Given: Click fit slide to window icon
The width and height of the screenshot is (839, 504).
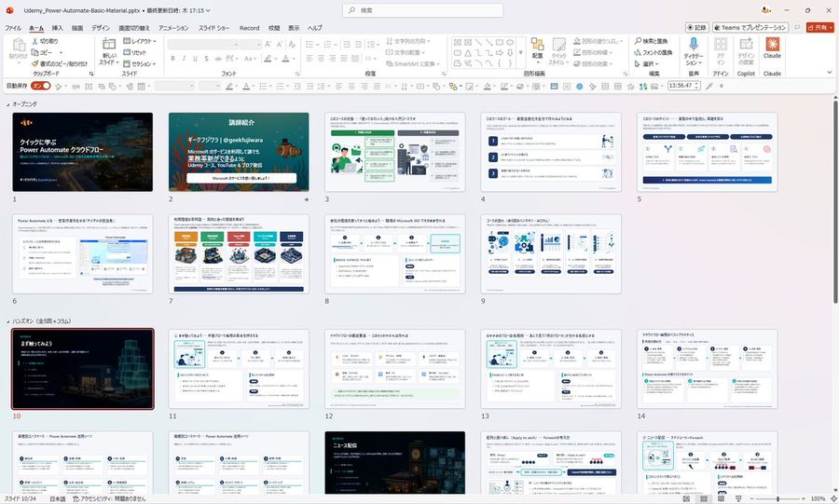Looking at the screenshot, I should 832,498.
